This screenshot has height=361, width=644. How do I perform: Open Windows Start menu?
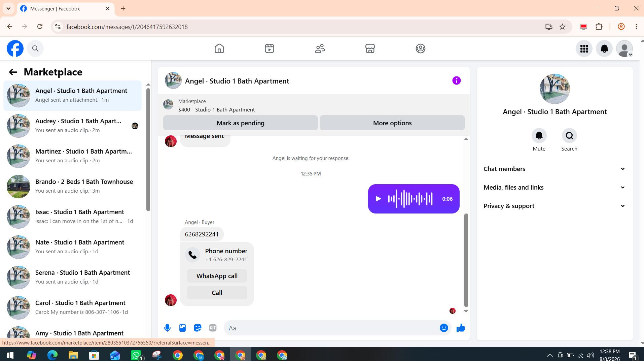(x=10, y=355)
